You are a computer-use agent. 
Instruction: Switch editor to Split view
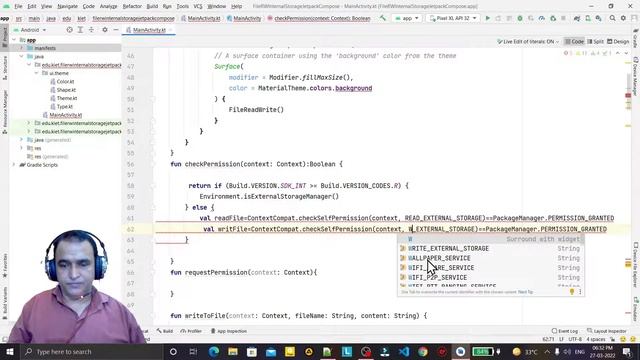[x=596, y=42]
